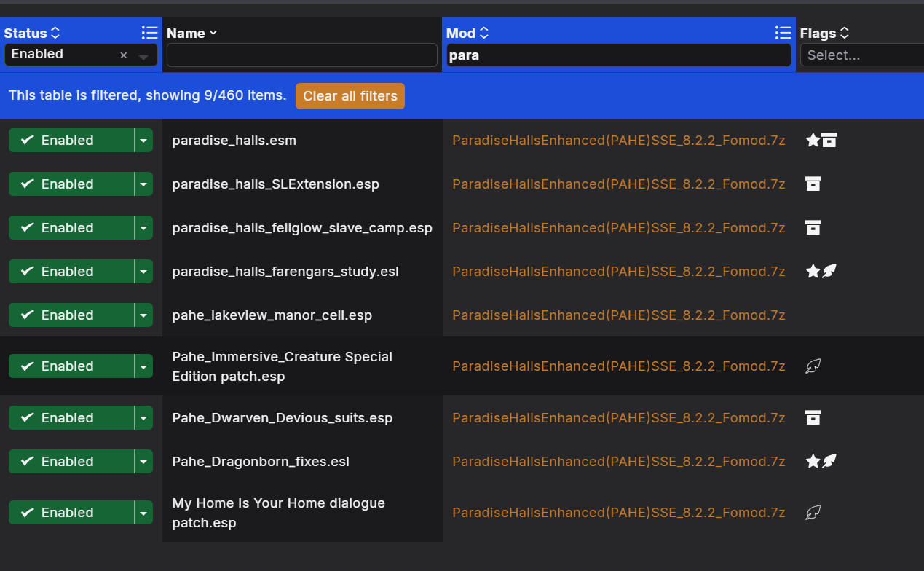Open the Mod column list options icon
The width and height of the screenshot is (924, 571).
coord(783,33)
